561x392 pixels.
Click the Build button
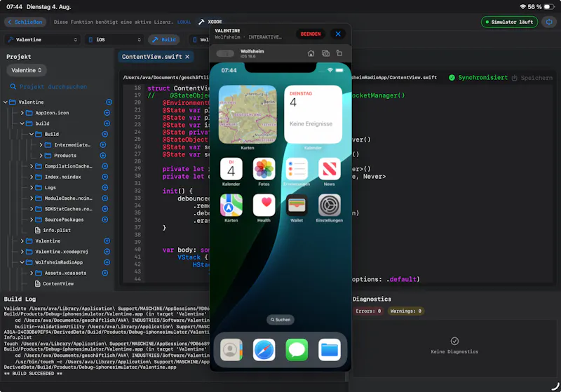click(164, 40)
